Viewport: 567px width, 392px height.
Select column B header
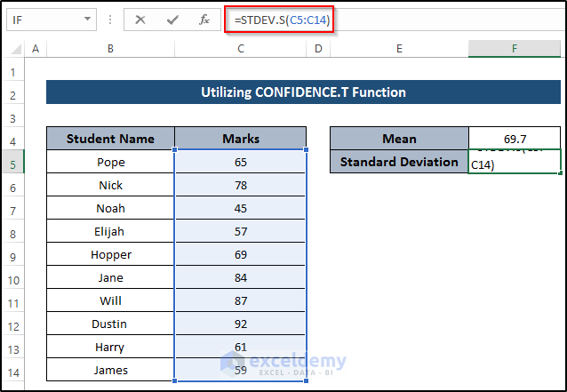(x=110, y=49)
